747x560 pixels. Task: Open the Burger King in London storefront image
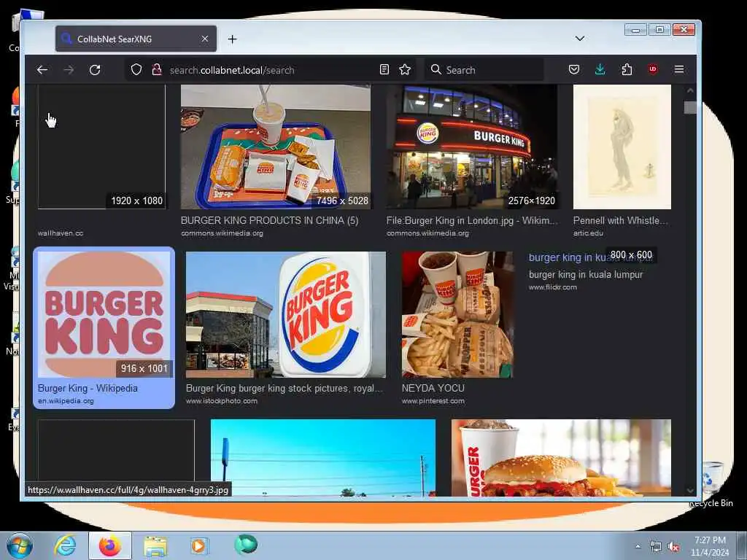pyautogui.click(x=472, y=147)
